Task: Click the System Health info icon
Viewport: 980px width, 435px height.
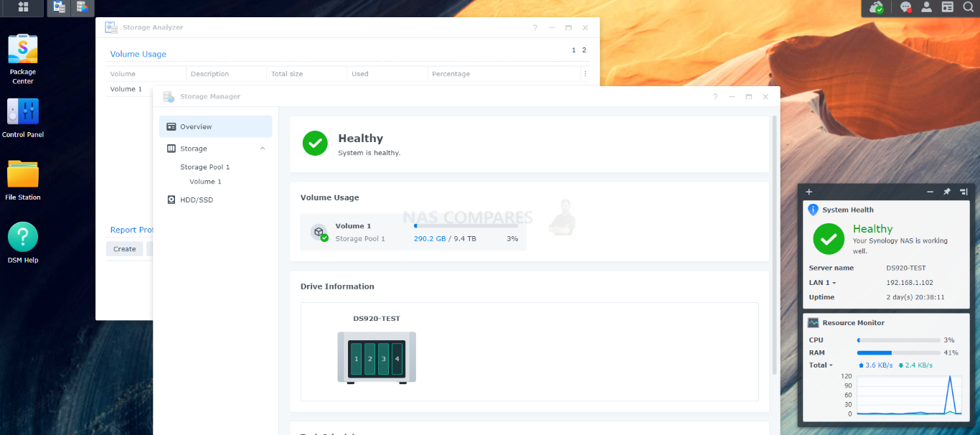Action: pos(813,210)
